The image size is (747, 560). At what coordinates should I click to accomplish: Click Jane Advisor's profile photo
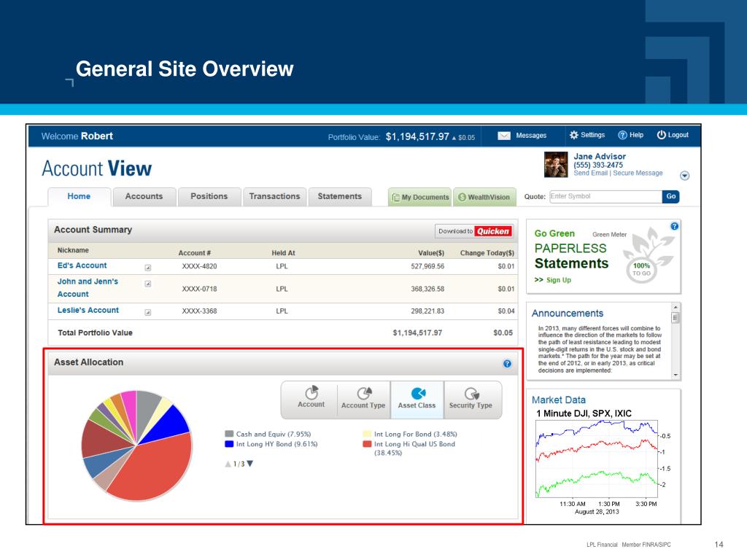point(556,164)
